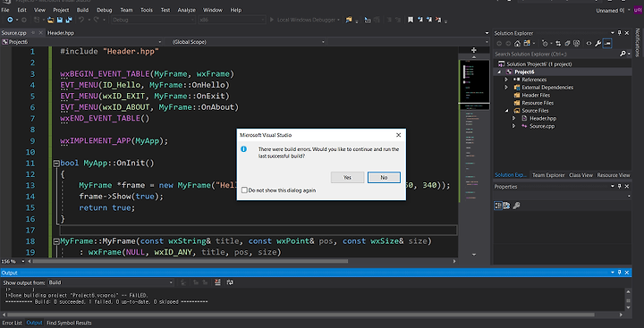Open the Analyze menu

point(186,10)
